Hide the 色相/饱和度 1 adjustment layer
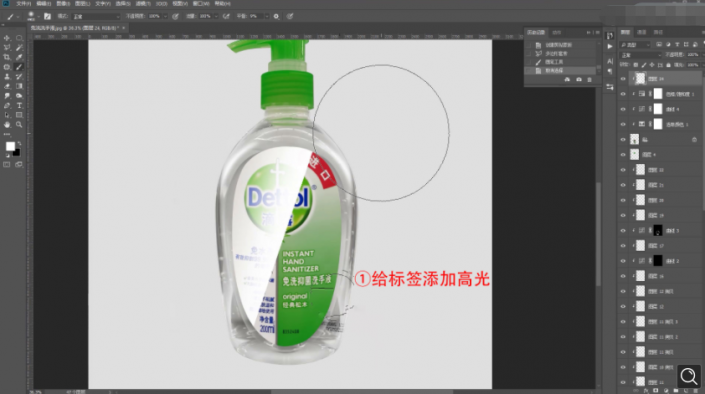Image resolution: width=705 pixels, height=394 pixels. click(x=623, y=94)
